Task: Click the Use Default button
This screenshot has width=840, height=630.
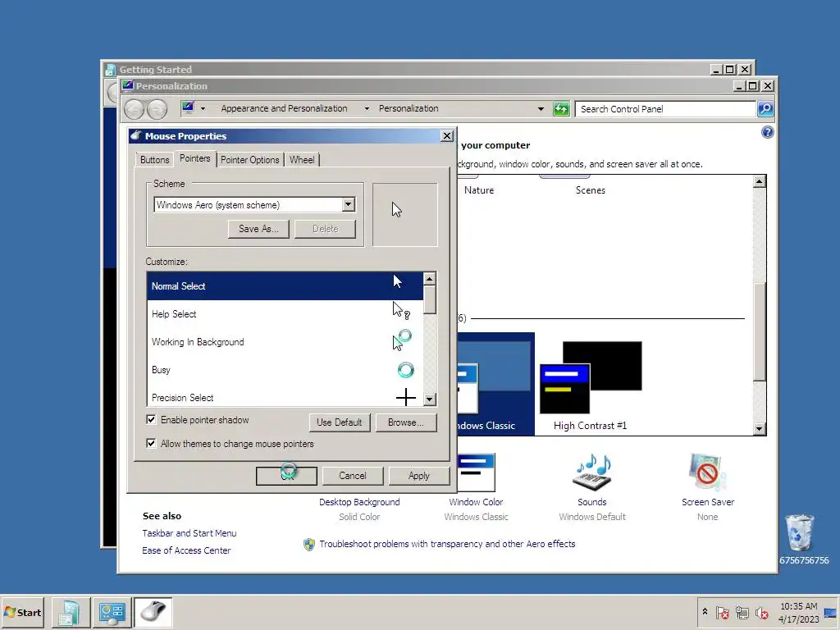Action: pos(340,422)
